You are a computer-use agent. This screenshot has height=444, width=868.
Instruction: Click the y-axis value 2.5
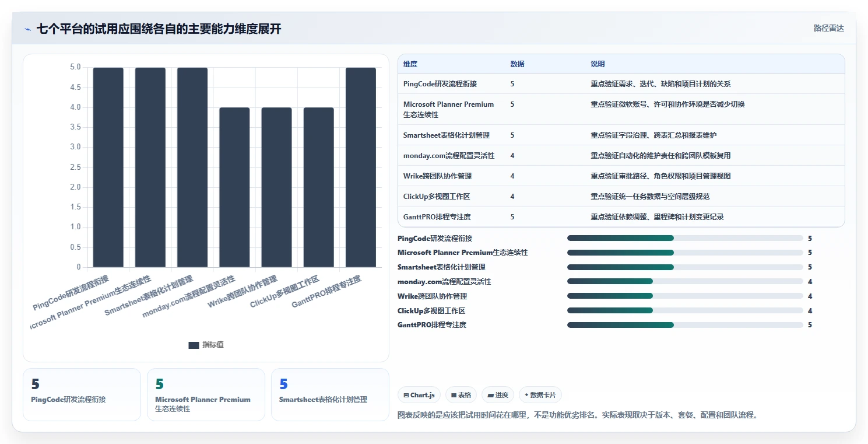pyautogui.click(x=75, y=167)
